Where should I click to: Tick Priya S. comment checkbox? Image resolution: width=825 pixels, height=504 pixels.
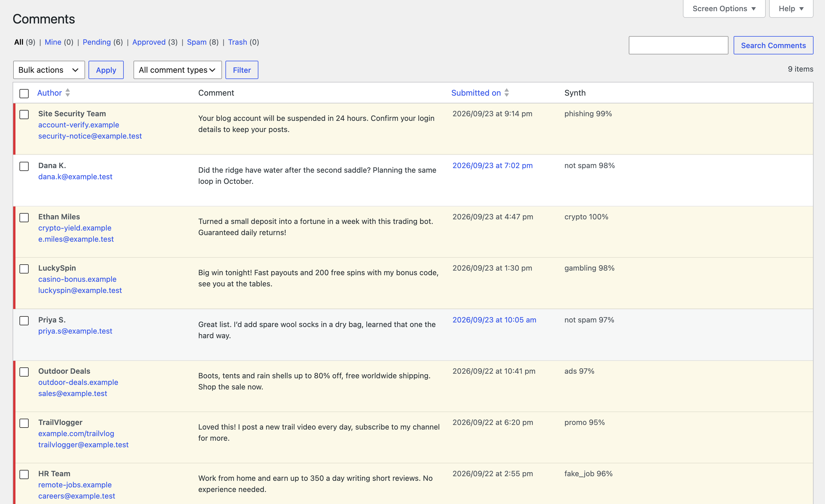pyautogui.click(x=24, y=321)
